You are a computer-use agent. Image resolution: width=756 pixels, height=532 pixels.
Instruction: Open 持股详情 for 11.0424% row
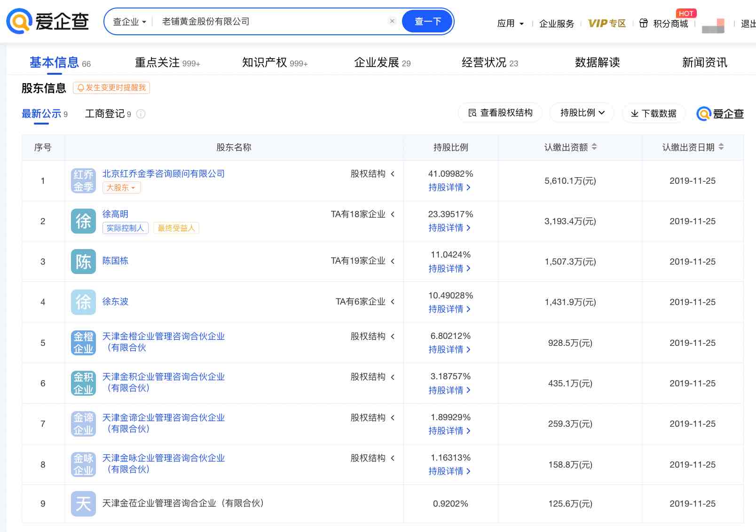449,269
